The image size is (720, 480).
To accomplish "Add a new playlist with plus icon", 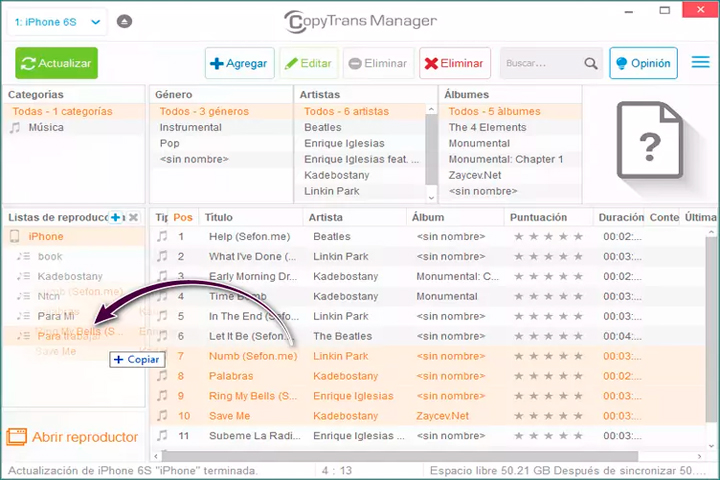I will pos(116,217).
